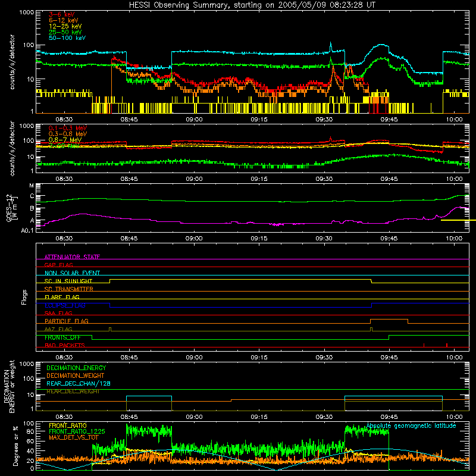Click the 0.8-7 MeV legend label
Viewport: 476px width, 476px height.
click(x=65, y=140)
